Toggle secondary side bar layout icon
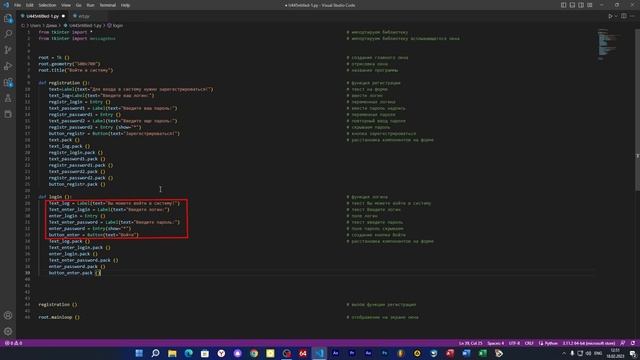Screen dimensions: 640x360 click(x=581, y=5)
